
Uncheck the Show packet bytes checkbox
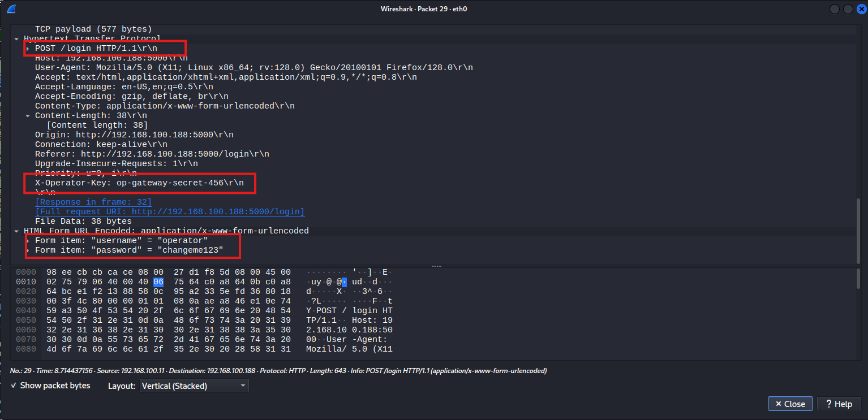[x=14, y=386]
